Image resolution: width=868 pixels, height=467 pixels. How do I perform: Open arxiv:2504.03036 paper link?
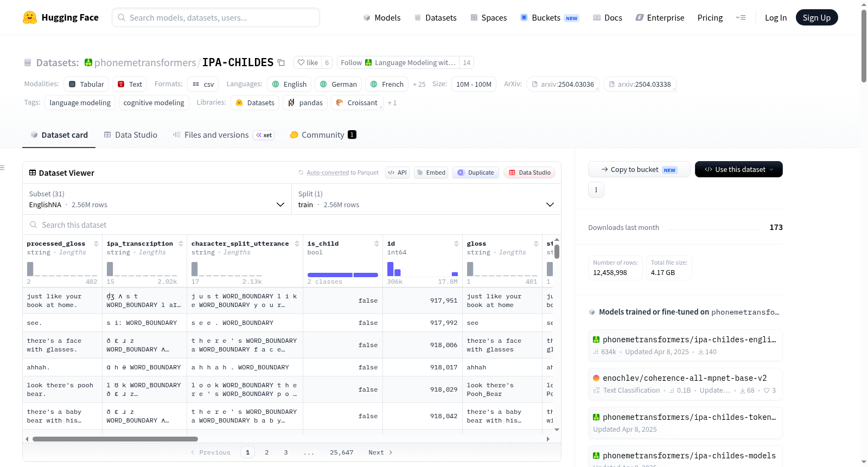point(563,84)
